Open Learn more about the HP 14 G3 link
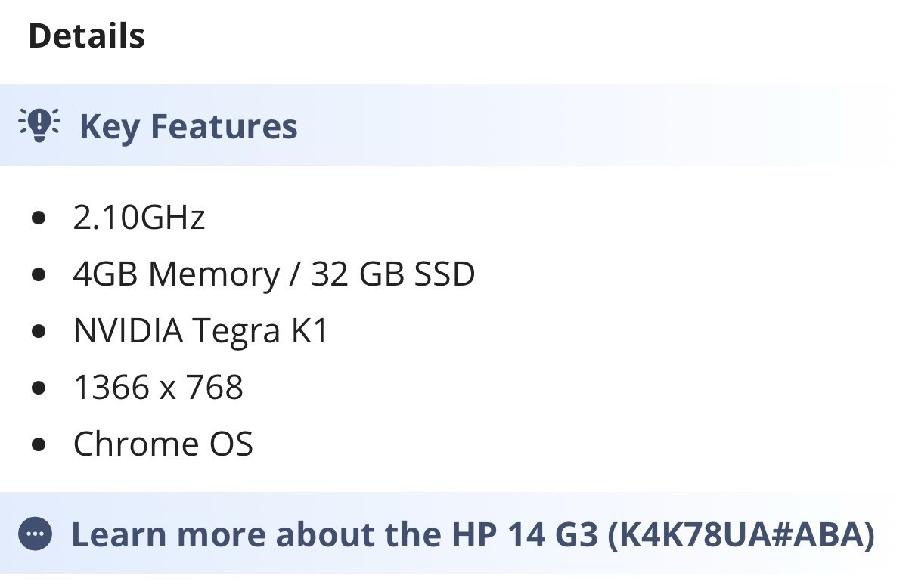Image resolution: width=912 pixels, height=588 pixels. point(473,534)
